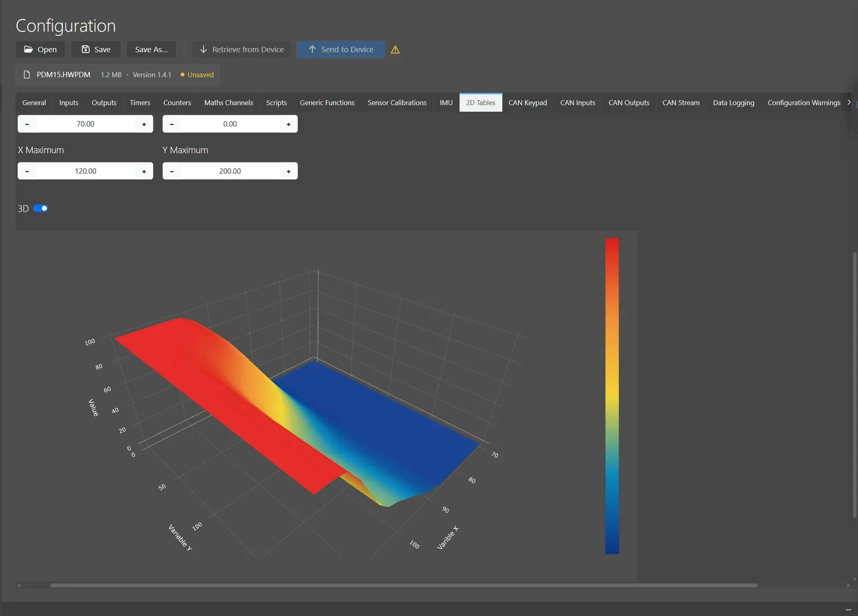858x616 pixels.
Task: Increase the Y Maximum value
Action: [289, 171]
